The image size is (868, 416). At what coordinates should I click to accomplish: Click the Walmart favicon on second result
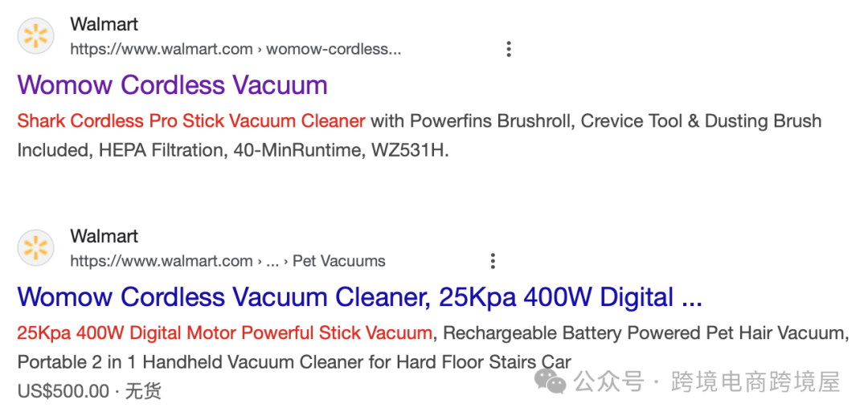pyautogui.click(x=36, y=248)
